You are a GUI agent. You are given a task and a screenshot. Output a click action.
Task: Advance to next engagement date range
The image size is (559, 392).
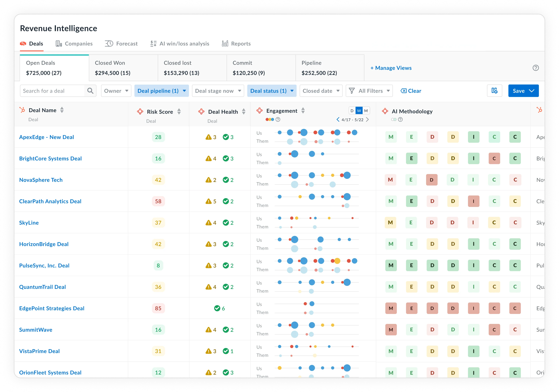point(367,119)
